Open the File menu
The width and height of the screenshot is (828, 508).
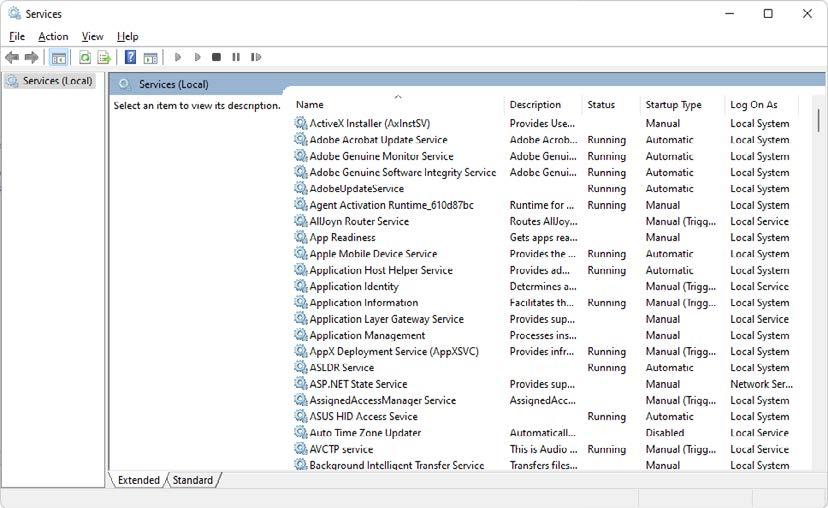(x=17, y=36)
